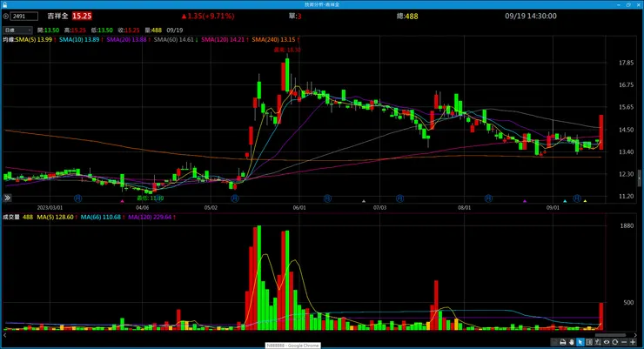
Task: Click the greyed first icon of the bottom toolbar
Action: [554, 342]
